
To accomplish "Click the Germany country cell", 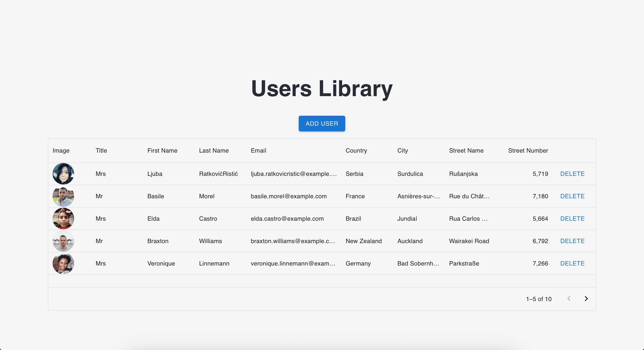I will click(x=358, y=264).
